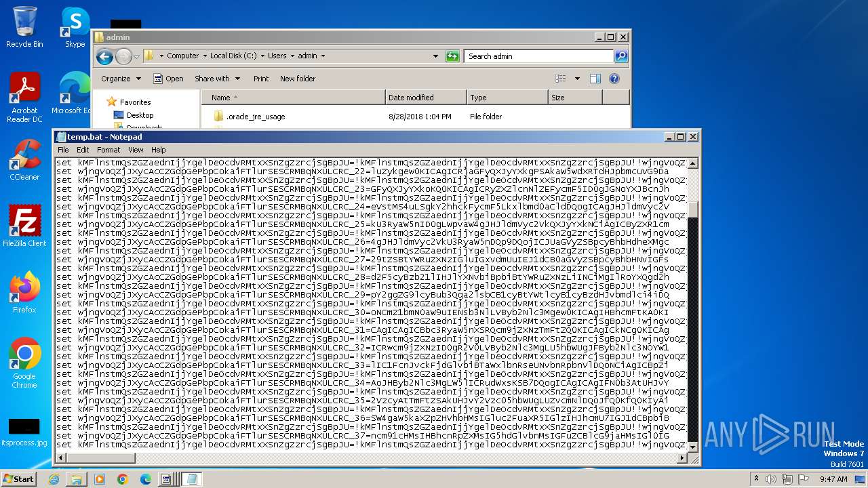Expand Computer breadcrumb dropdown arrow
The width and height of the screenshot is (868, 488).
click(205, 56)
